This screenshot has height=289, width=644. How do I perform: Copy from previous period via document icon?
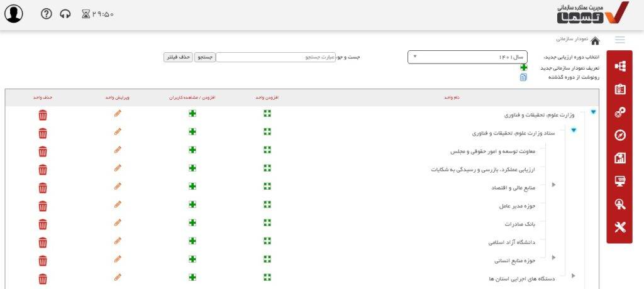coord(523,77)
